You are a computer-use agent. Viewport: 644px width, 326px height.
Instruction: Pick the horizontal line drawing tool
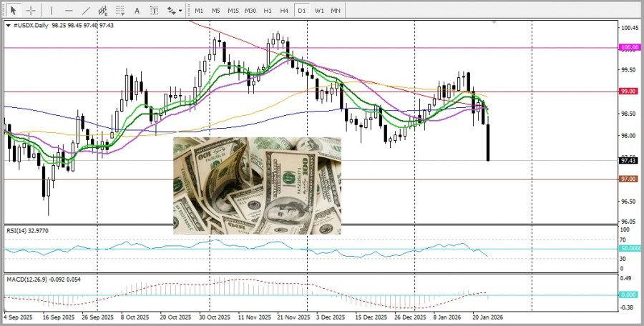(69, 11)
